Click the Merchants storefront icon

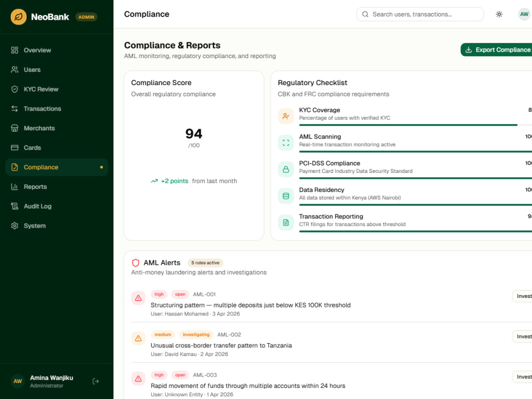point(14,128)
